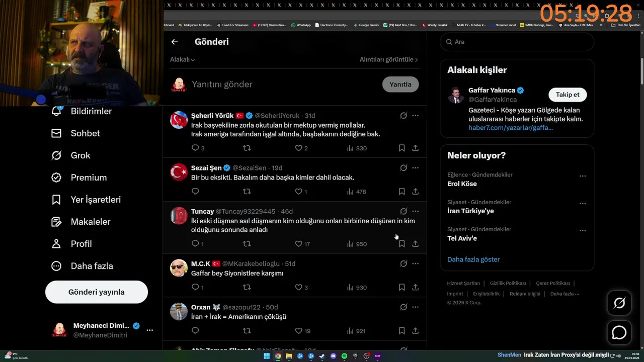This screenshot has height=362, width=644.
Task: Repost Orxan's post
Action: 247,331
